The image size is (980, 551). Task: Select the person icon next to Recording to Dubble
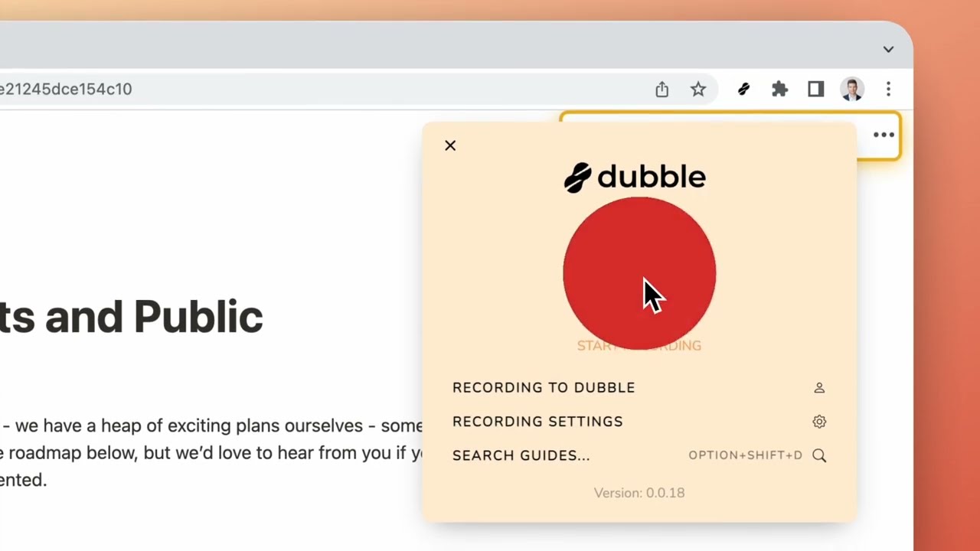pyautogui.click(x=819, y=388)
